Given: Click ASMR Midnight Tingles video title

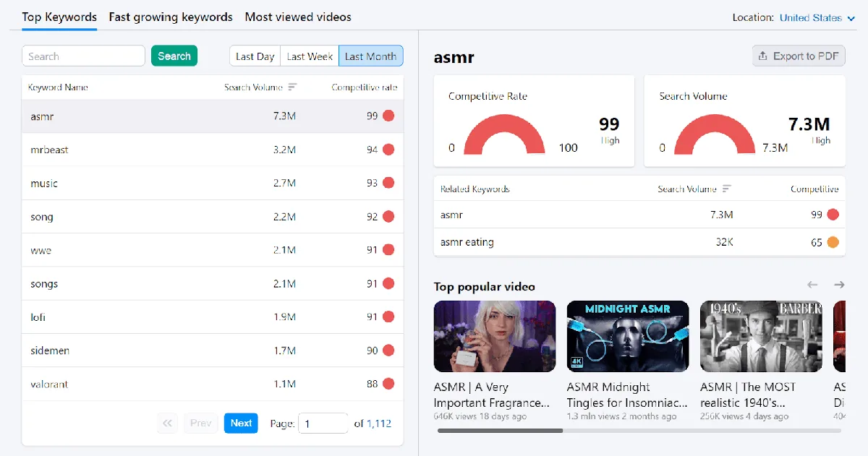Looking at the screenshot, I should [628, 395].
